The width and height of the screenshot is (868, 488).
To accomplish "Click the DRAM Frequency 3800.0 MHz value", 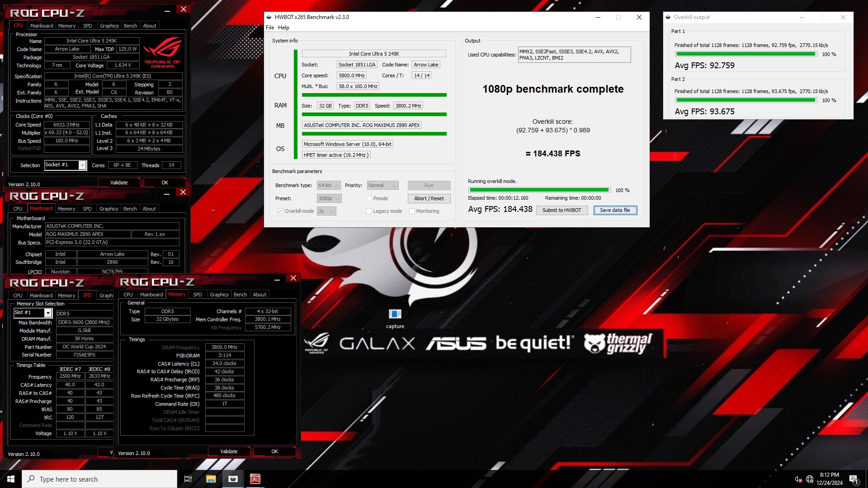I will tap(224, 347).
